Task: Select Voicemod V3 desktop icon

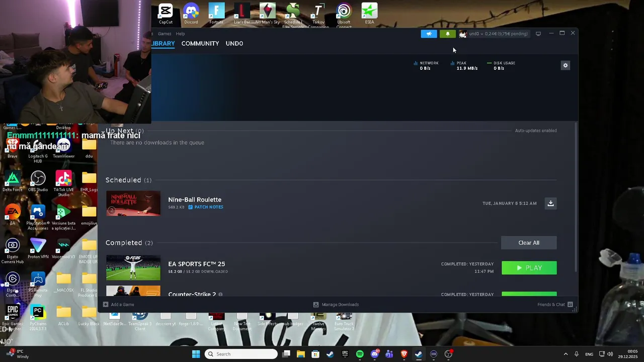Action: pyautogui.click(x=63, y=248)
